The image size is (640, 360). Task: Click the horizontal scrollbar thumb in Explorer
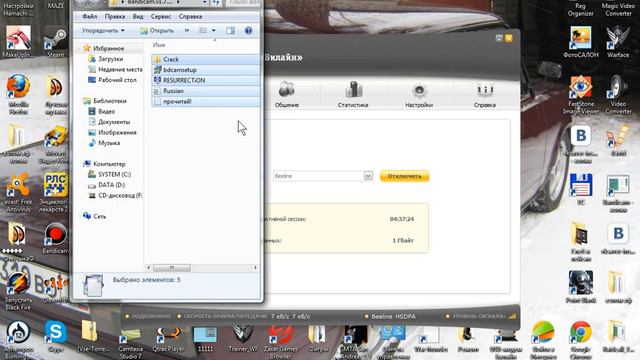tap(171, 268)
